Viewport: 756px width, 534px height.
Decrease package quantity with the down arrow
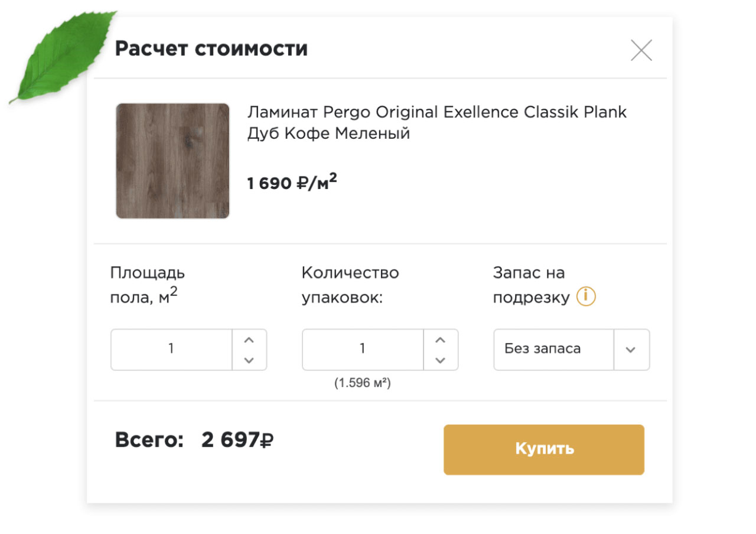(x=440, y=360)
